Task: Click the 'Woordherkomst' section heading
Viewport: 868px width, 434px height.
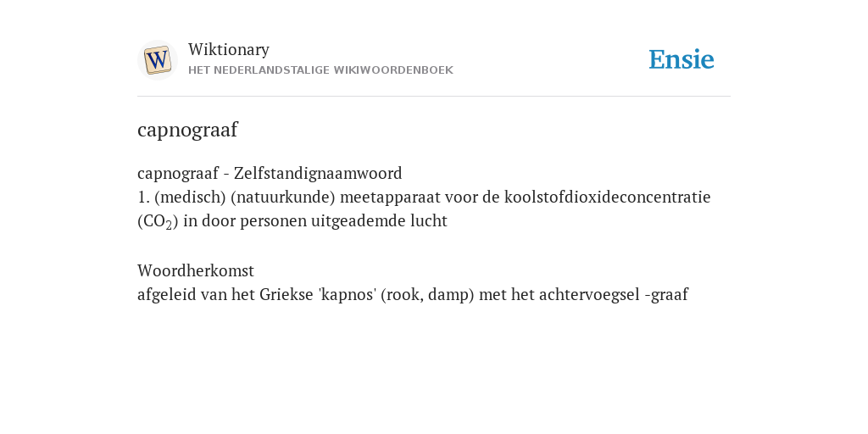Action: click(x=196, y=270)
